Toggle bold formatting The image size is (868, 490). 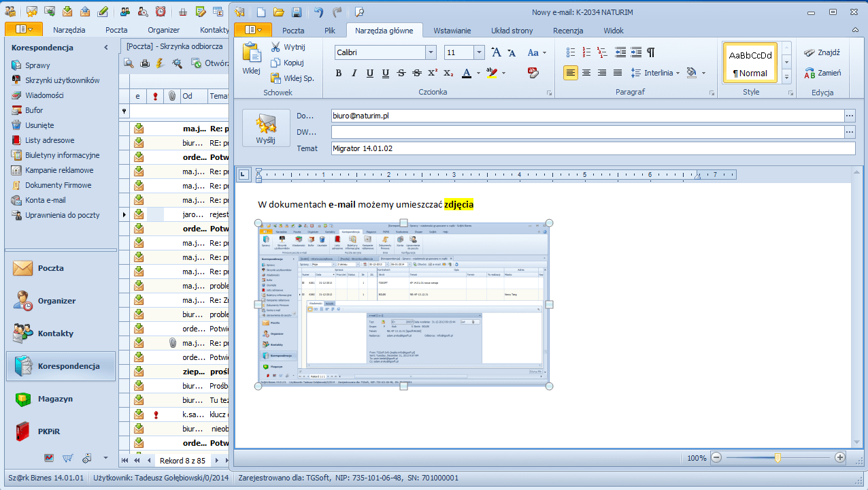[339, 73]
